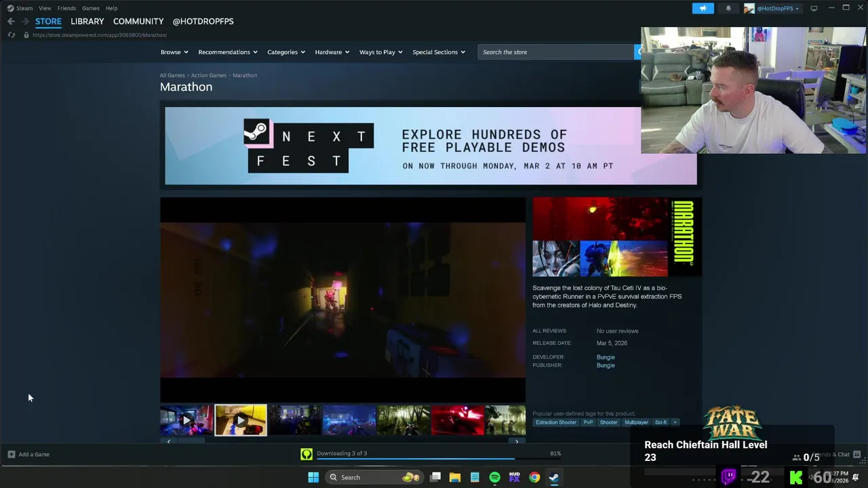The width and height of the screenshot is (868, 488).
Task: Select the Shooter tag
Action: (x=609, y=422)
